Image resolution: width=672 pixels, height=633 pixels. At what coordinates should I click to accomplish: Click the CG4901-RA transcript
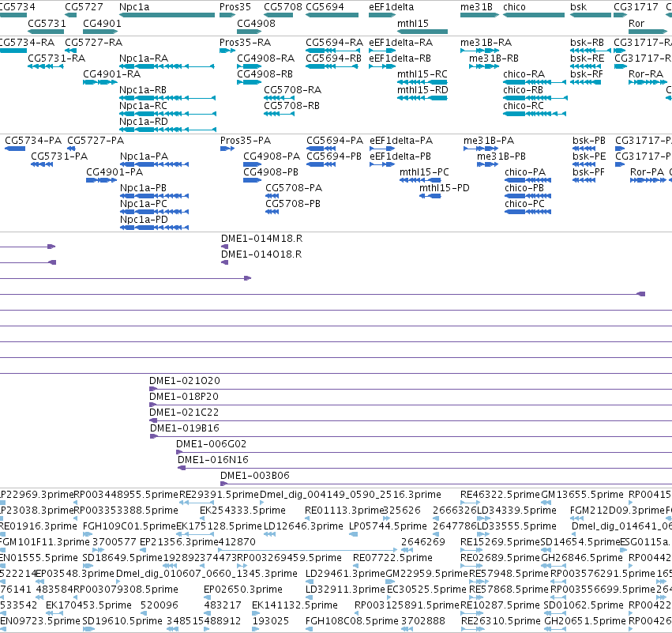(x=99, y=82)
